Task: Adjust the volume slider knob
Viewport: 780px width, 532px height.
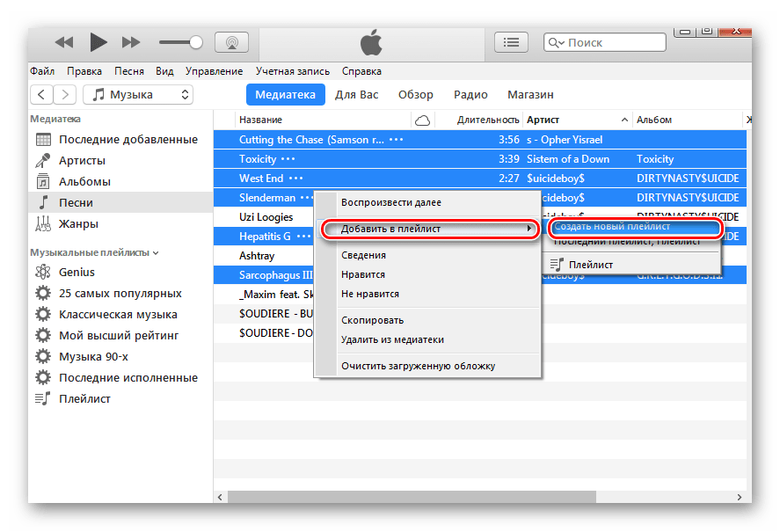Action: [196, 42]
